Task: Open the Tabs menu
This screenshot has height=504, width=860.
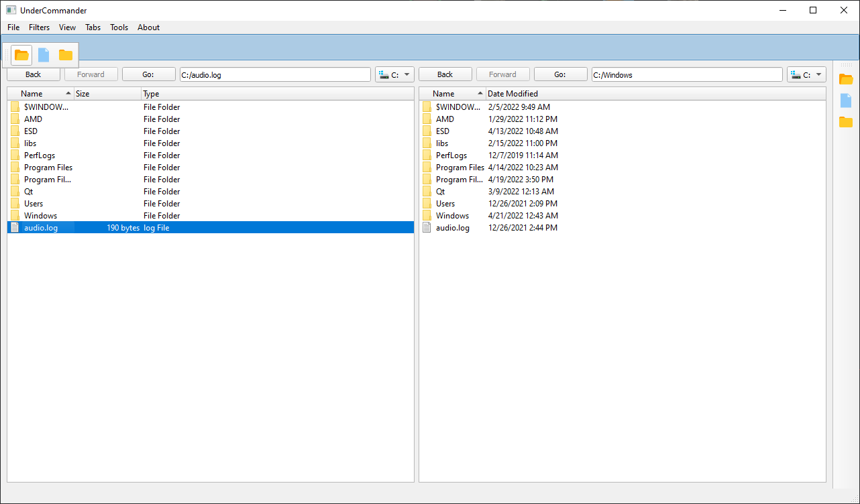Action: click(x=93, y=27)
